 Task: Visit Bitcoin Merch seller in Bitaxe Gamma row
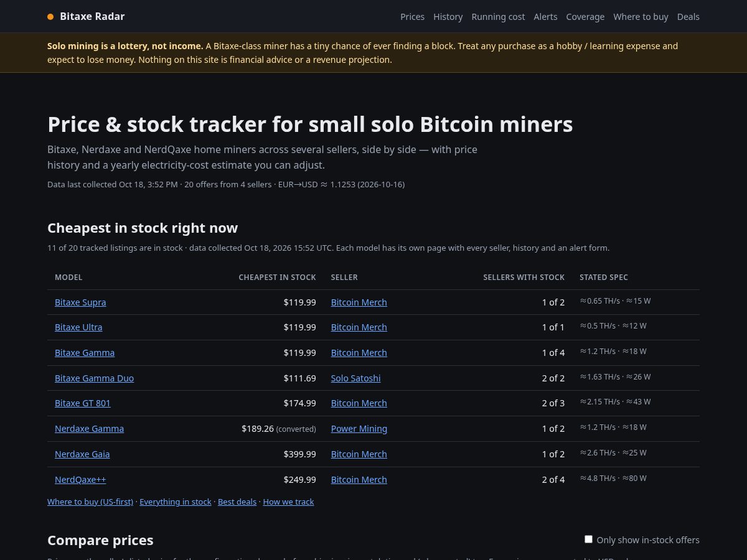(x=359, y=353)
